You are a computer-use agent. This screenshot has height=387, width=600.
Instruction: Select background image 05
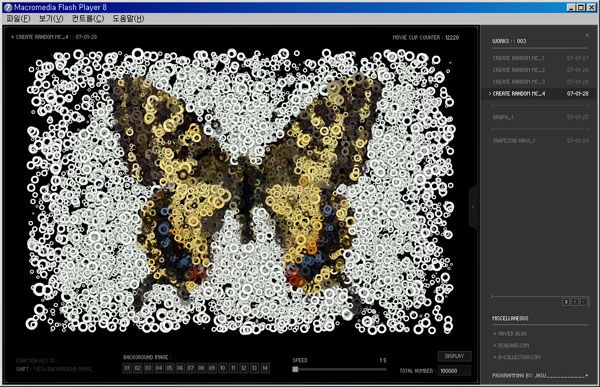pyautogui.click(x=170, y=368)
